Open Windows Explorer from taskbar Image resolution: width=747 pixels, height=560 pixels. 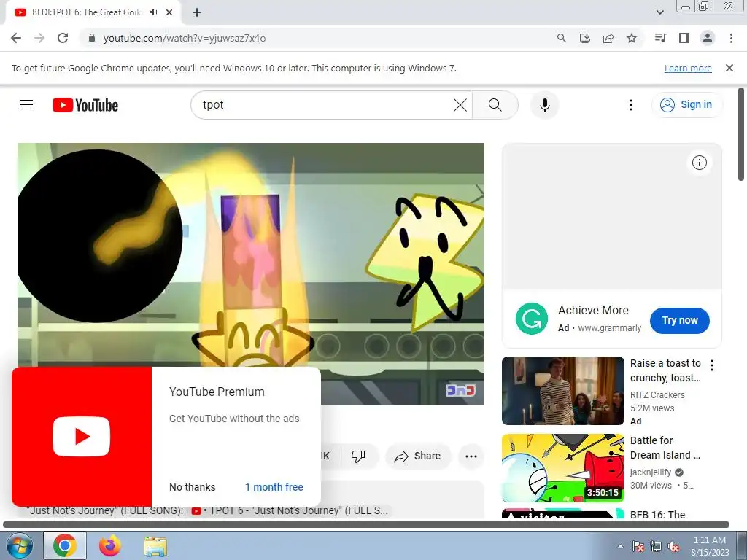[x=155, y=545]
